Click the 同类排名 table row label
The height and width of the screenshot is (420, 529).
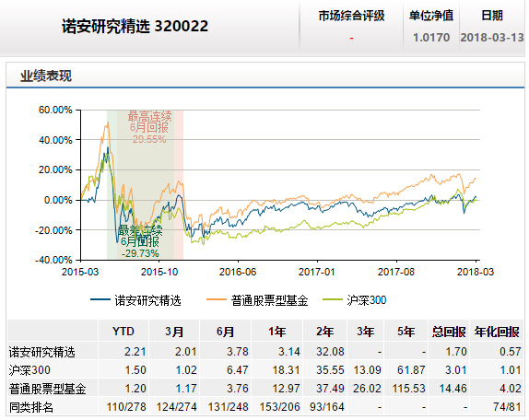click(31, 407)
